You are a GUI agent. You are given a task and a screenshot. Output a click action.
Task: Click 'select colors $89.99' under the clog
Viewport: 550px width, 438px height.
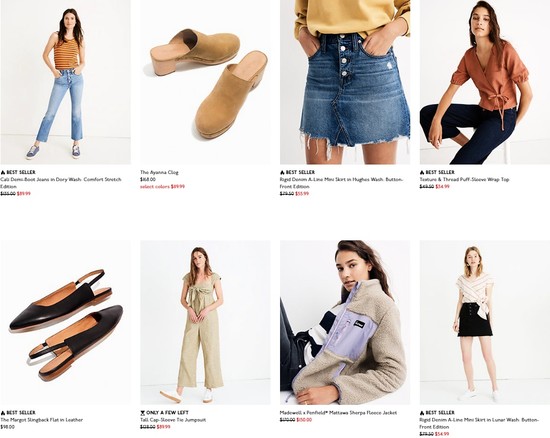coord(162,187)
